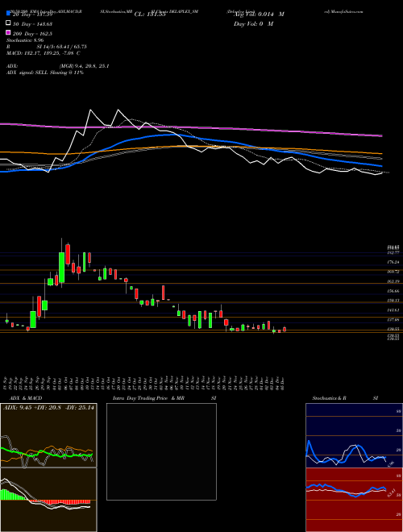The width and height of the screenshot is (403, 532).
Task: Select the 50 Day = 148.63 legend text
Action: pyautogui.click(x=32, y=24)
